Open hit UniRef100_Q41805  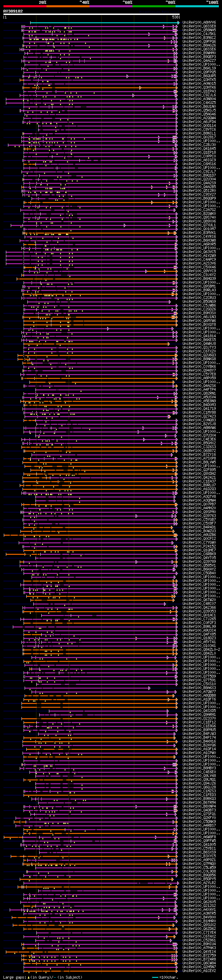coord(199,844)
